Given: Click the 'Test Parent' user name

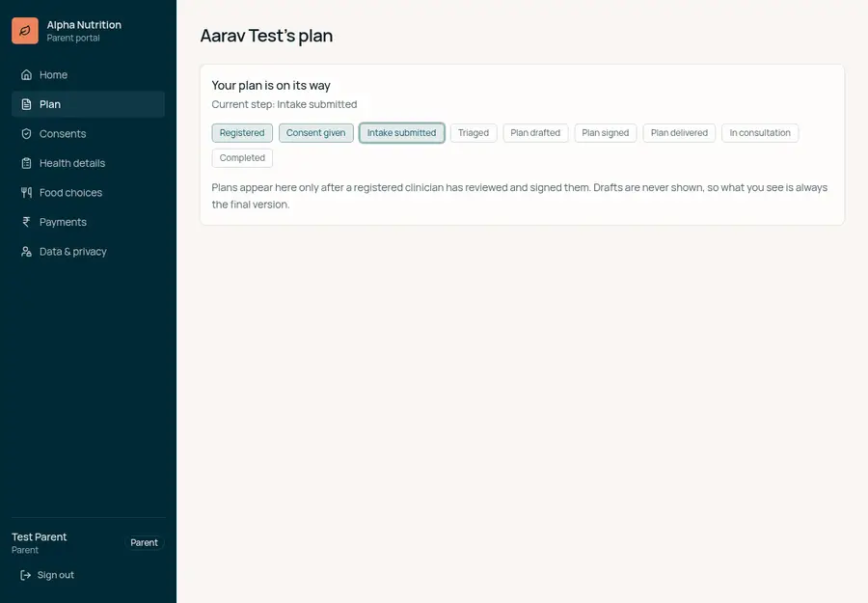Looking at the screenshot, I should (39, 536).
